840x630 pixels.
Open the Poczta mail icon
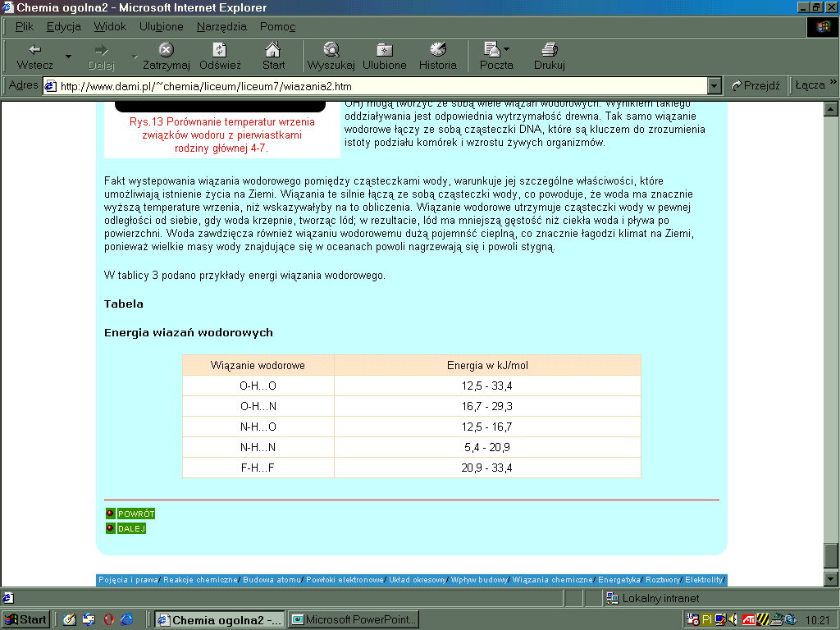click(x=495, y=55)
